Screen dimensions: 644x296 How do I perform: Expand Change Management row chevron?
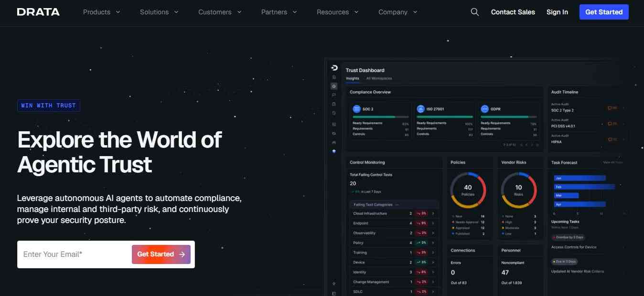pyautogui.click(x=433, y=282)
